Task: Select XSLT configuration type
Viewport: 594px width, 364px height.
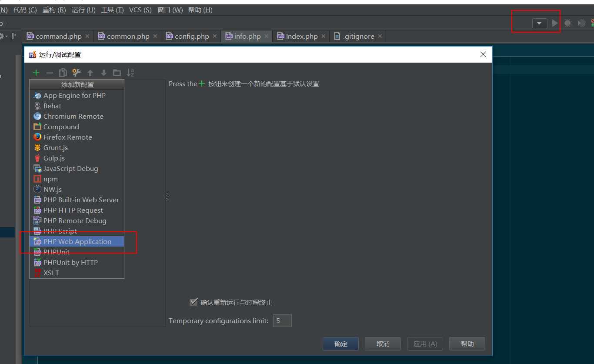Action: (x=77, y=273)
